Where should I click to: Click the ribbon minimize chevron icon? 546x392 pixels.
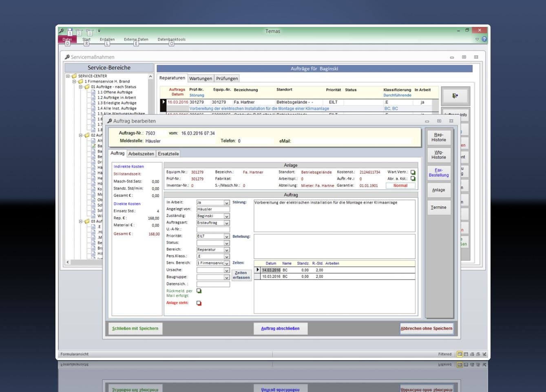[x=477, y=39]
